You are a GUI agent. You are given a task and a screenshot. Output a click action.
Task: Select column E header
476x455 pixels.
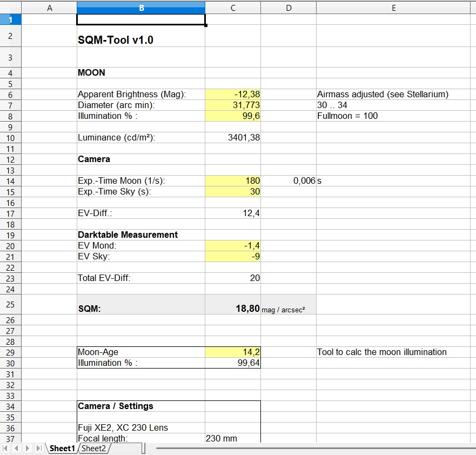[x=393, y=8]
